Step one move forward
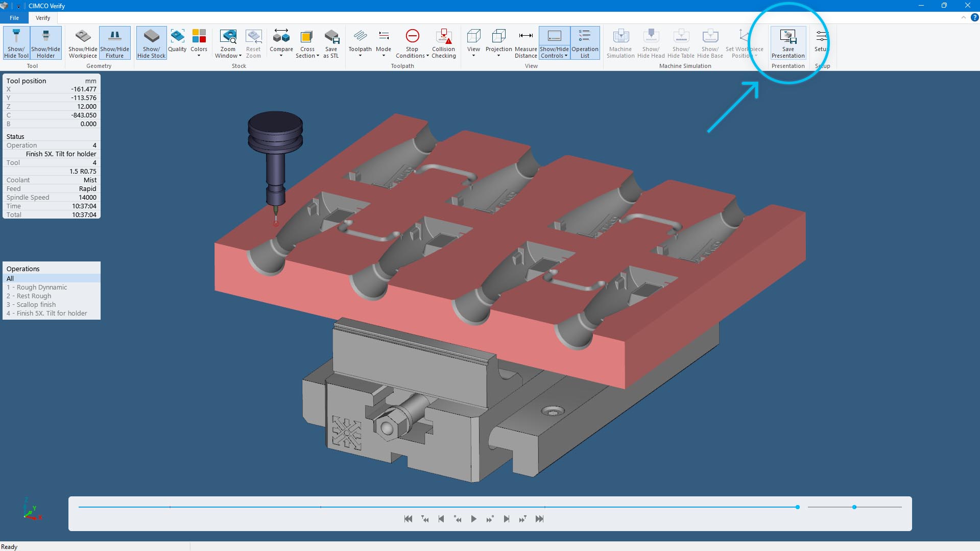Image resolution: width=980 pixels, height=551 pixels. point(506,519)
